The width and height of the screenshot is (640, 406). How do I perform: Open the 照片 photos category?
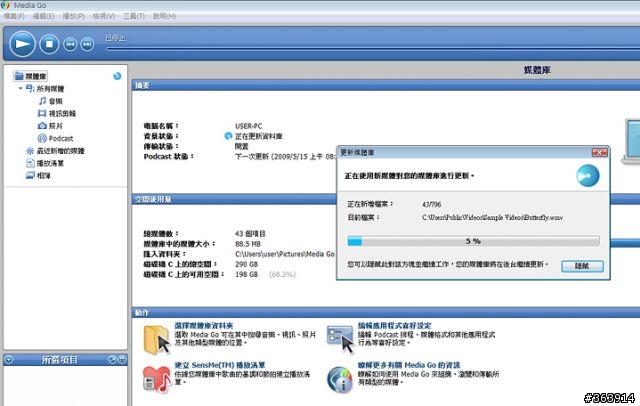50,126
